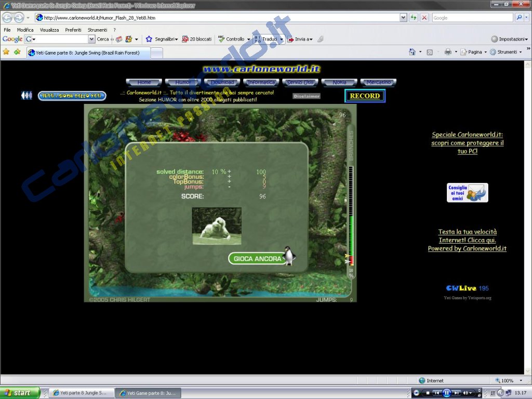Select the Yeti Game parte 8 browser tab
The width and height of the screenshot is (532, 399).
88,52
